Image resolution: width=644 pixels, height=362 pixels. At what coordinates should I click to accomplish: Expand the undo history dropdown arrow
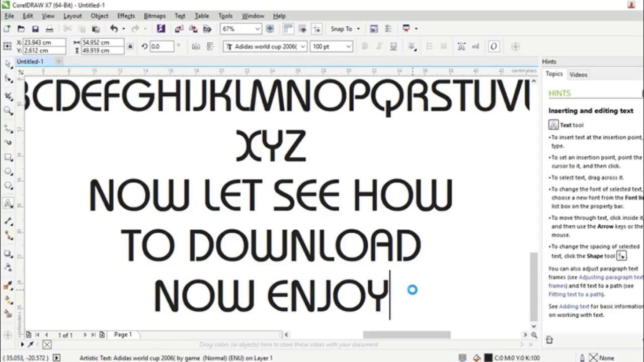click(123, 29)
